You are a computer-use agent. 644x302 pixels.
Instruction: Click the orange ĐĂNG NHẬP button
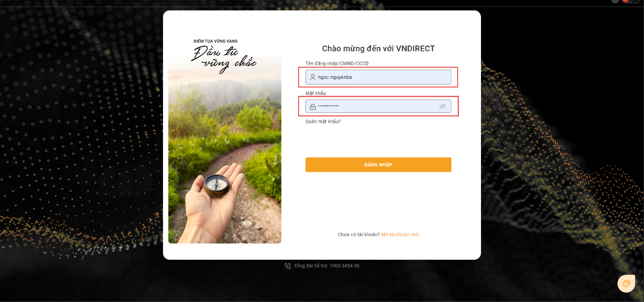[x=378, y=165]
